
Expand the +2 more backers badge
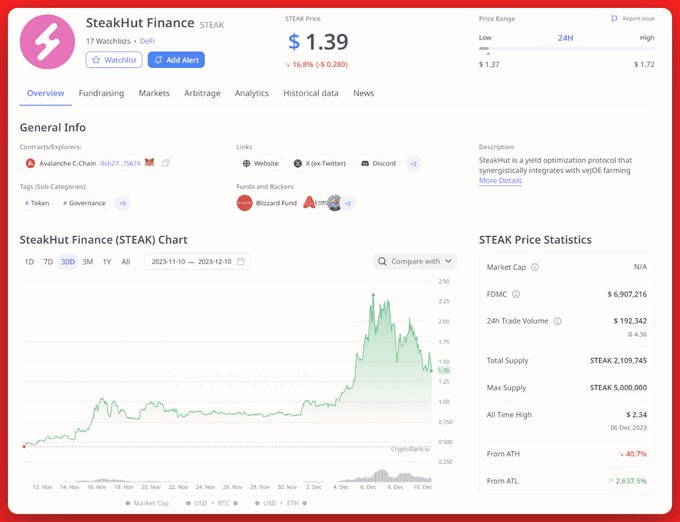[x=348, y=203]
